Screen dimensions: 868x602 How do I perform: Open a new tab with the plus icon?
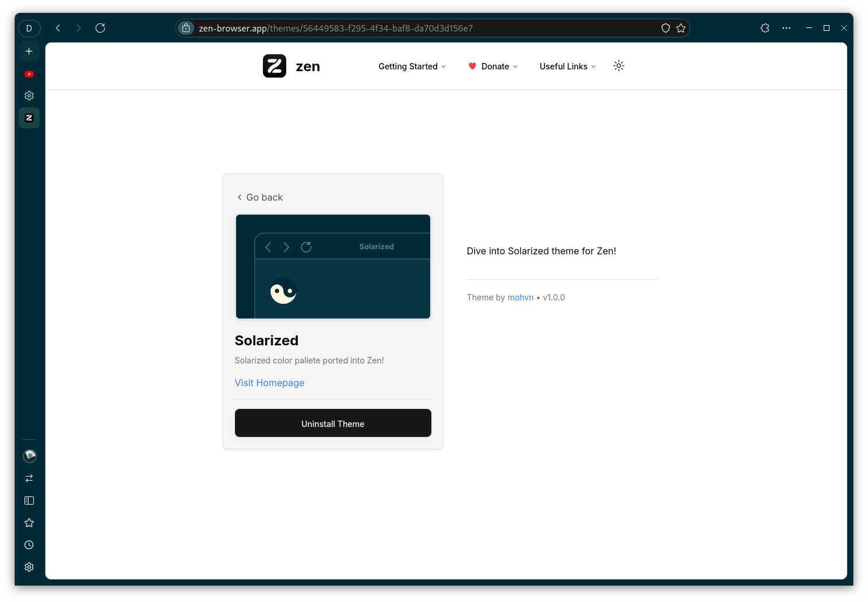(x=29, y=51)
